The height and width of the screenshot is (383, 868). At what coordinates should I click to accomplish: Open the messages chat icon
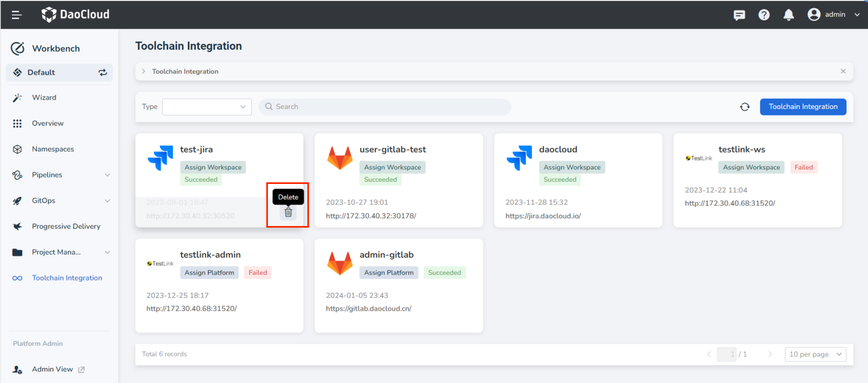739,15
